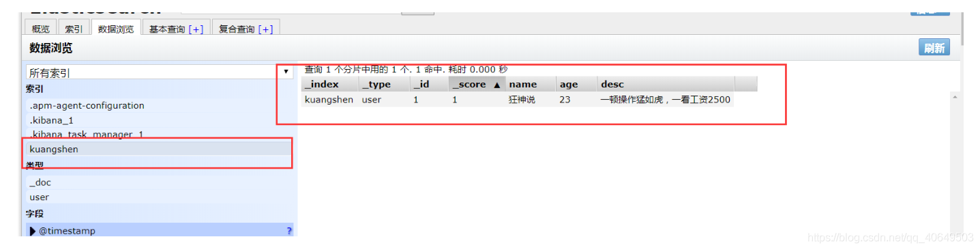
Task: Select the 数据浏览 tab
Action: [x=117, y=29]
